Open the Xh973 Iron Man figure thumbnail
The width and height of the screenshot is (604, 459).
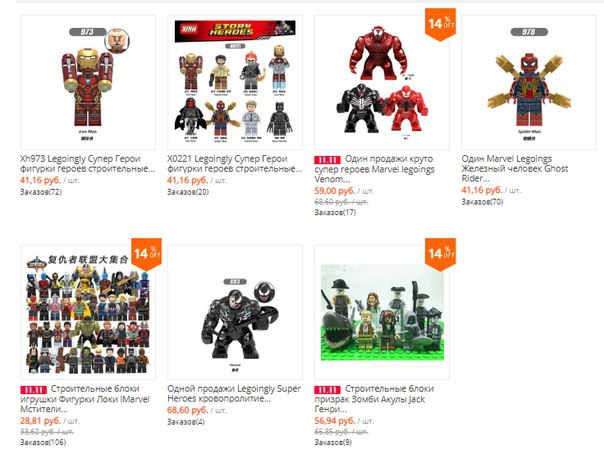pos(88,82)
